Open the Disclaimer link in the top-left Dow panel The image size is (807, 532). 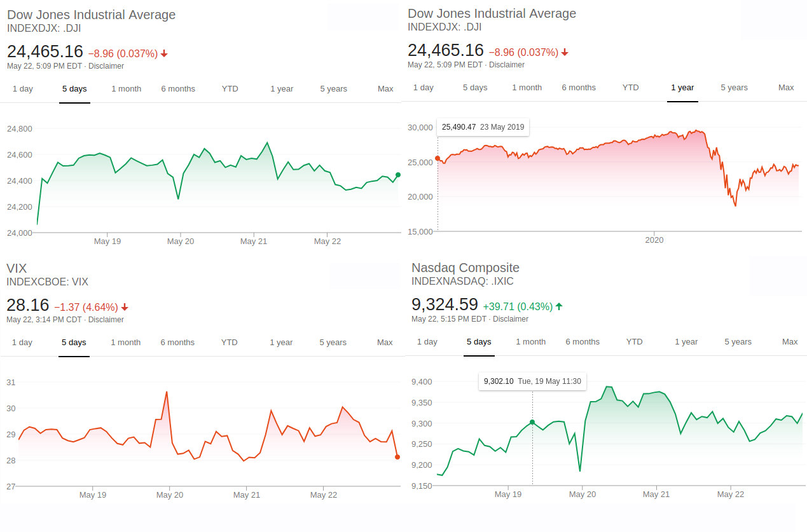point(106,66)
